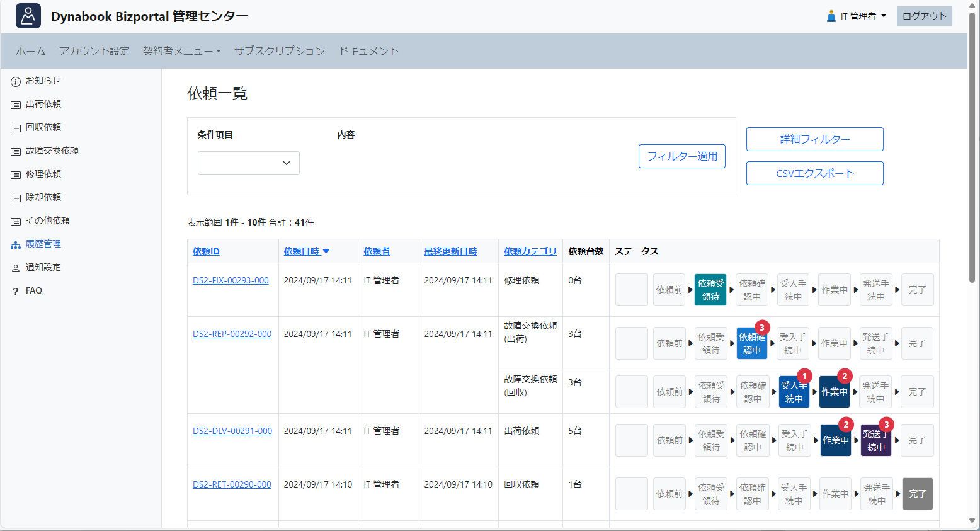
Task: Click the 受入手続中 status with badge 1
Action: pos(794,392)
